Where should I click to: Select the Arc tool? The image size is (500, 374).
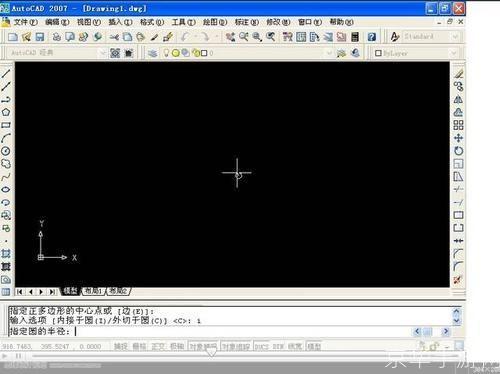pyautogui.click(x=6, y=138)
